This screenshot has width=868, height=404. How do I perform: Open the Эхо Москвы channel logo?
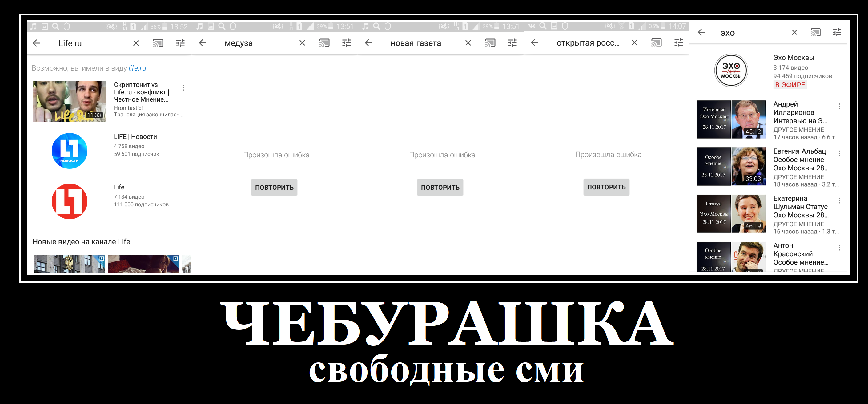[731, 71]
